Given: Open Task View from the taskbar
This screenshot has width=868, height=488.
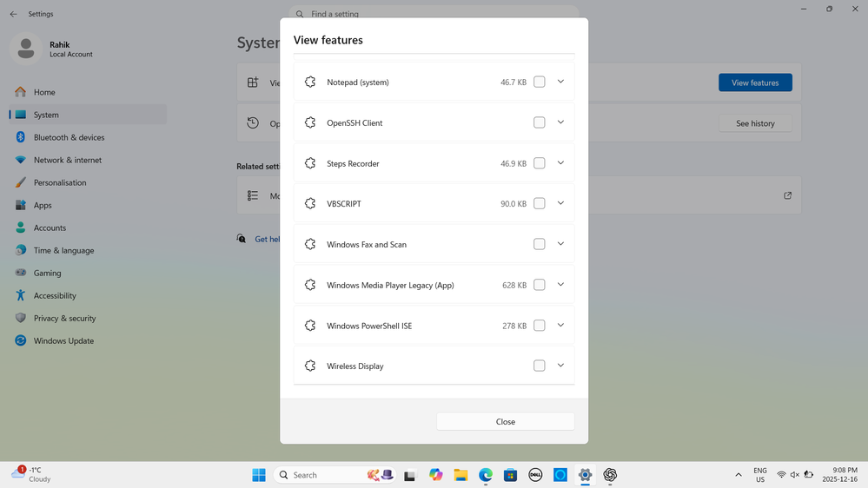Looking at the screenshot, I should coord(409,475).
